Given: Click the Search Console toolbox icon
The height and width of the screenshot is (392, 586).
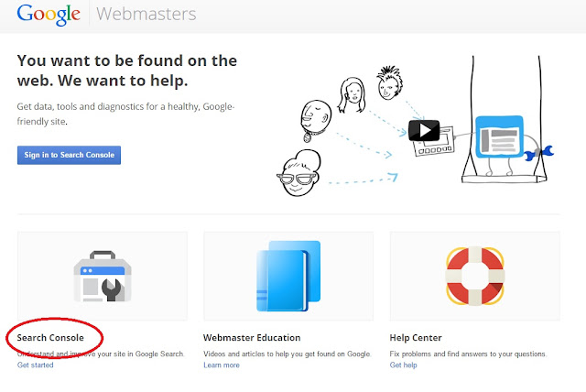Looking at the screenshot, I should click(103, 277).
